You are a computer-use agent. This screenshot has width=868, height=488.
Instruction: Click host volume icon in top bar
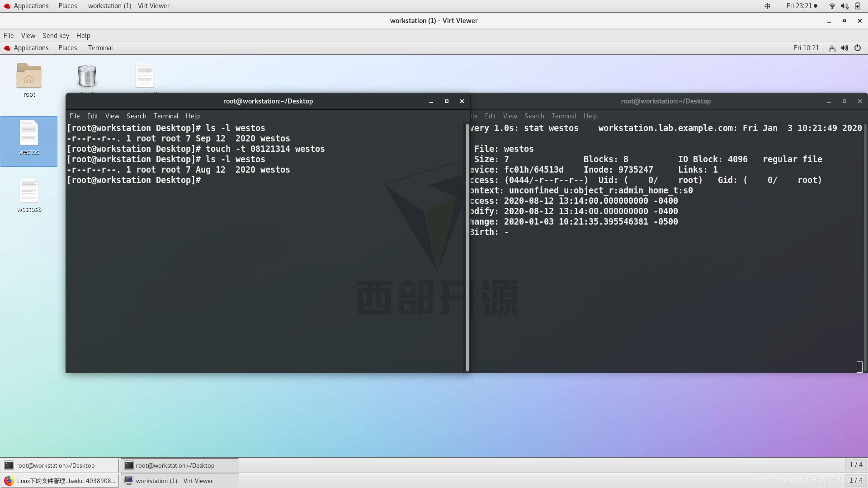click(x=844, y=6)
